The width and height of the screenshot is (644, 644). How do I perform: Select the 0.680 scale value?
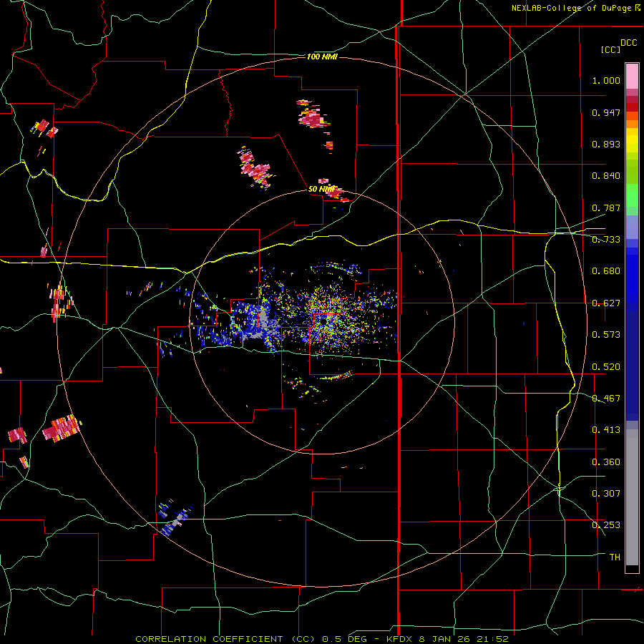[606, 271]
